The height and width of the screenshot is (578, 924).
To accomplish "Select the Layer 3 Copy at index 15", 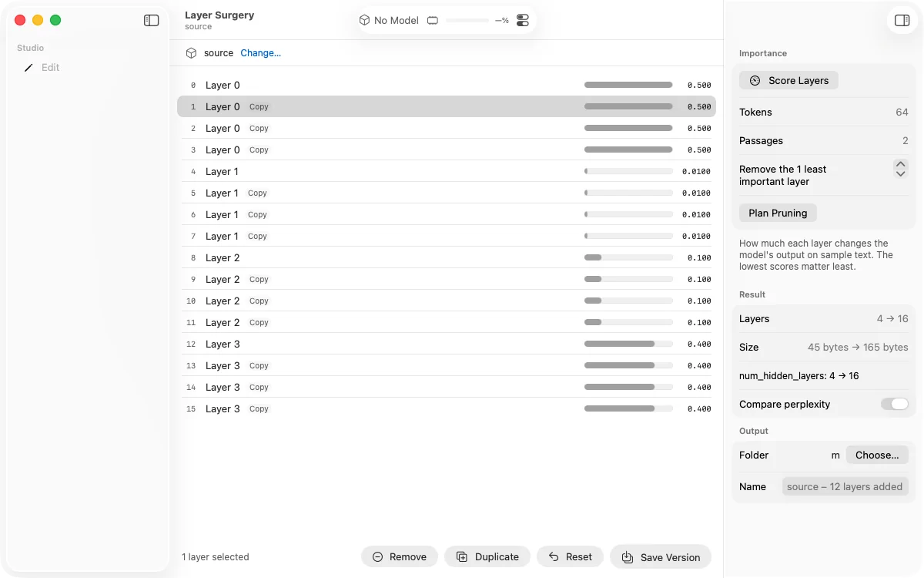I will (x=447, y=408).
